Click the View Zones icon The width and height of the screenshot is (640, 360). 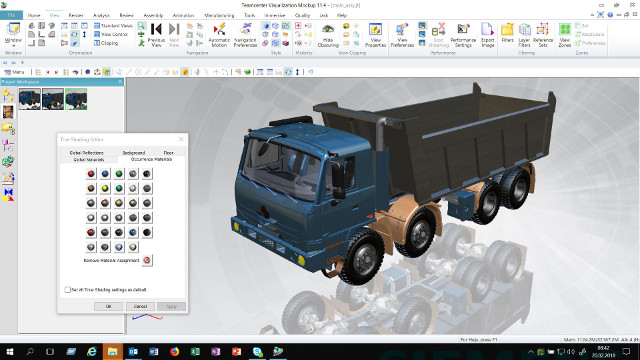[x=564, y=29]
